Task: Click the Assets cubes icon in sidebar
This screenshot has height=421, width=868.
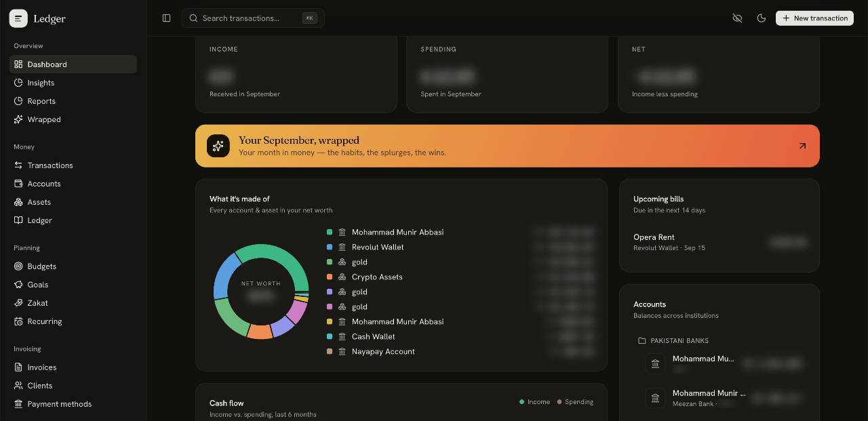Action: click(x=18, y=202)
